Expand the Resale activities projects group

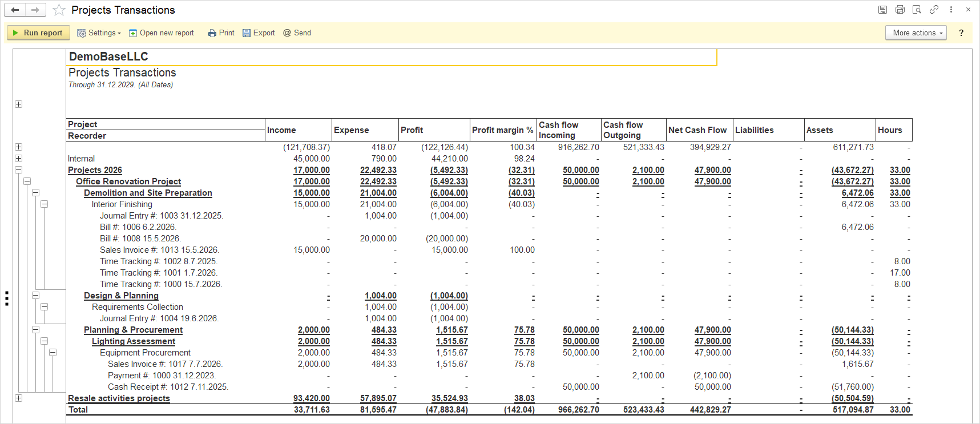pyautogui.click(x=18, y=398)
